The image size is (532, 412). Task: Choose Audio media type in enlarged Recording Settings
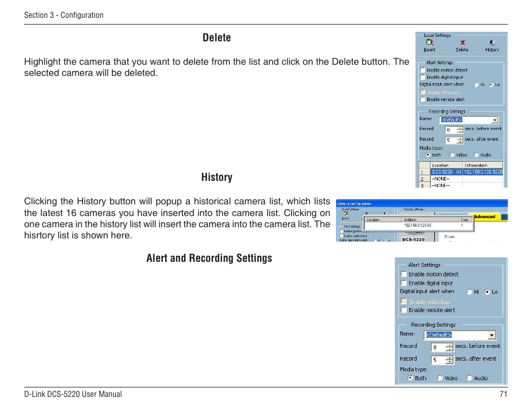469,378
